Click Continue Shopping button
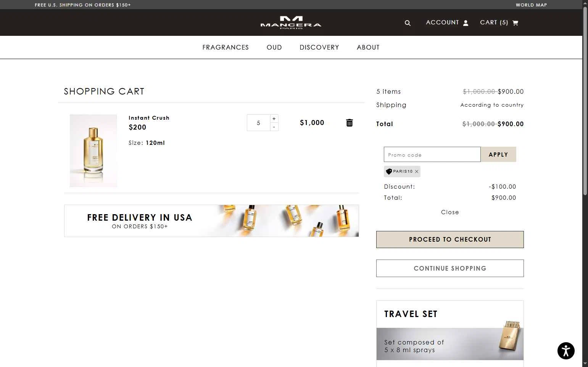 [450, 268]
